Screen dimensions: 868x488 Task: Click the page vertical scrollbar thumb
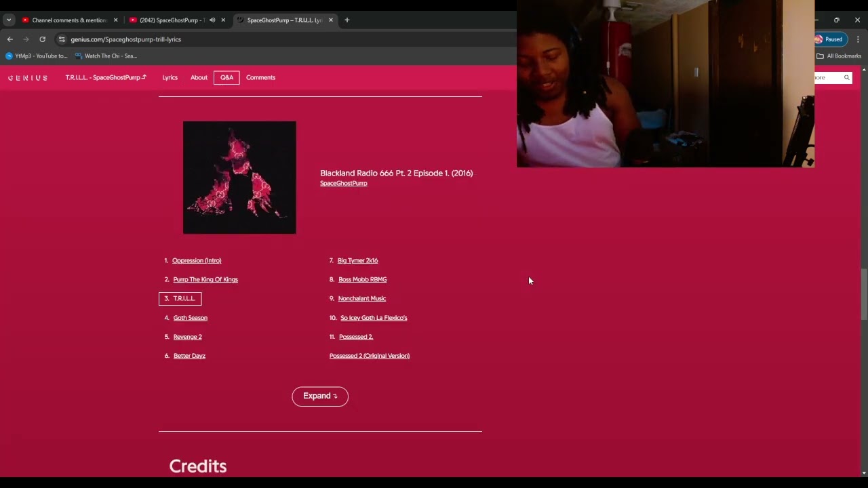tap(864, 293)
